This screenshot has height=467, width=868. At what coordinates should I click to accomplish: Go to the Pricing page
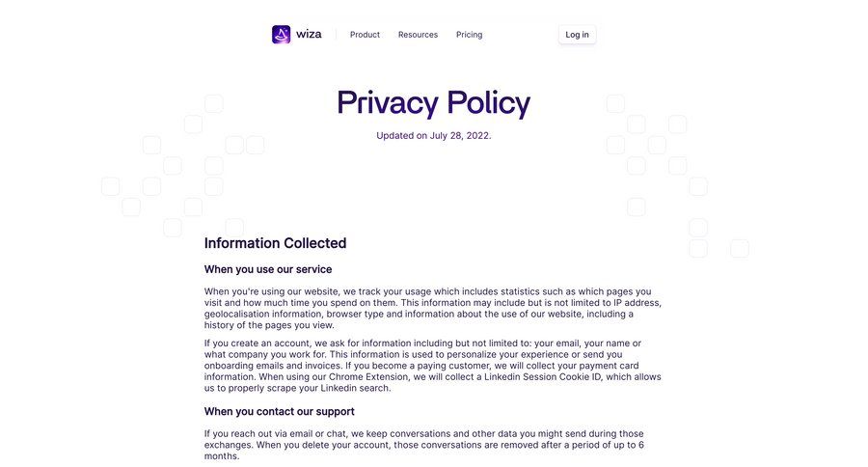click(470, 35)
